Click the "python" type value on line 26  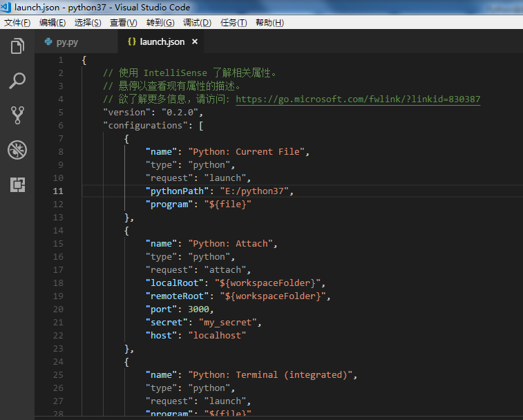coord(209,388)
